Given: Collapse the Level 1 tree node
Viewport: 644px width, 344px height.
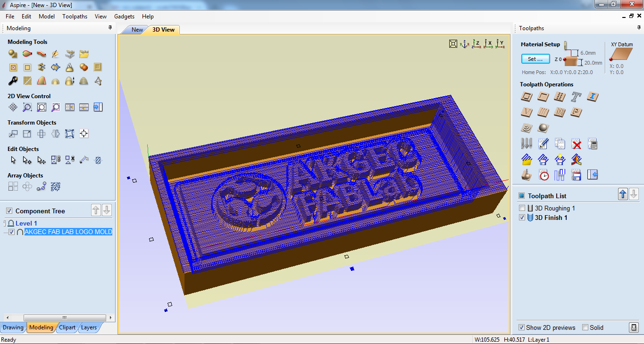Looking at the screenshot, I should pos(5,223).
